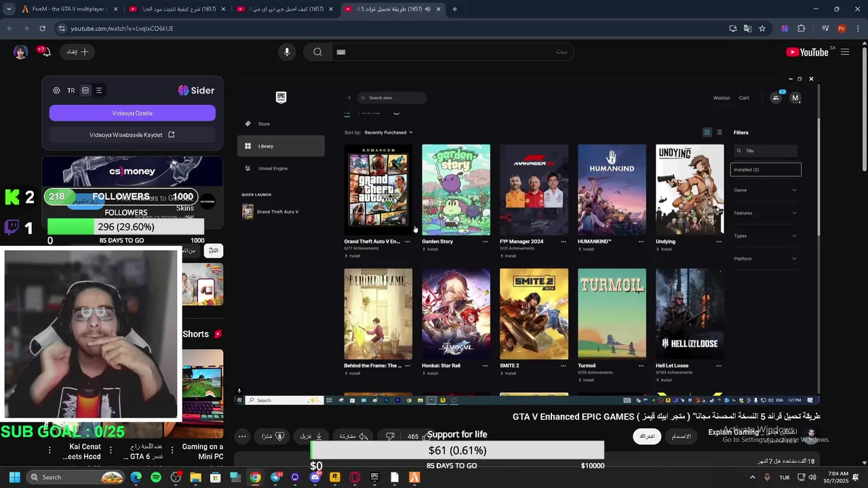Screen dimensions: 868x488
Task: Click Install under Undying
Action: tap(665, 249)
